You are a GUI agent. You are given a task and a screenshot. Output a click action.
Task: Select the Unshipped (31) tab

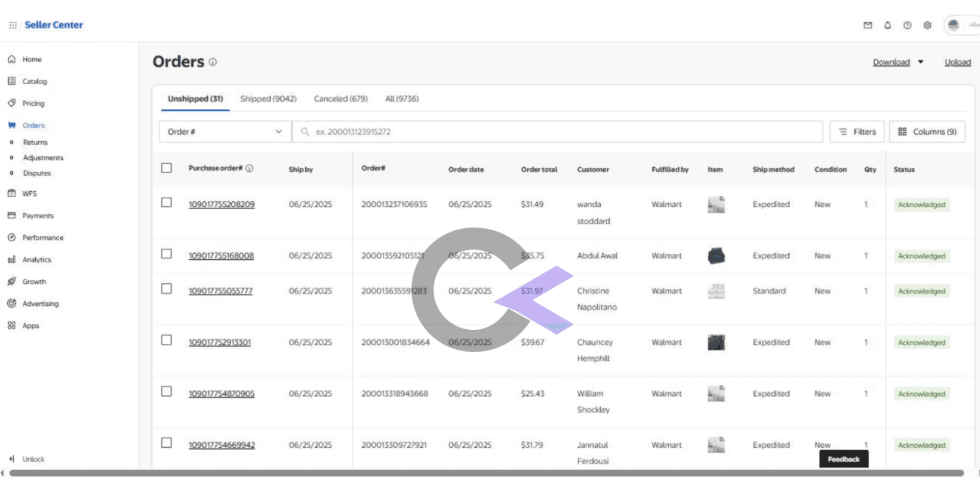(x=196, y=99)
